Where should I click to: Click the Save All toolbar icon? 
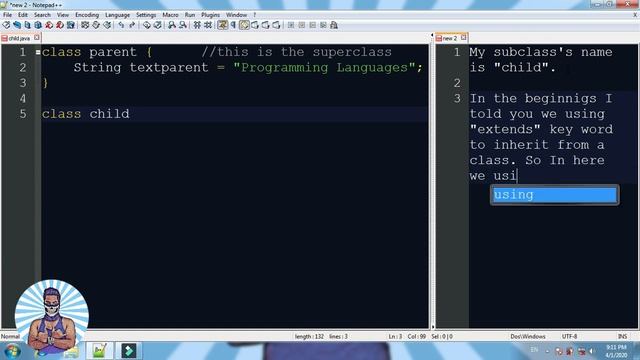[38, 25]
